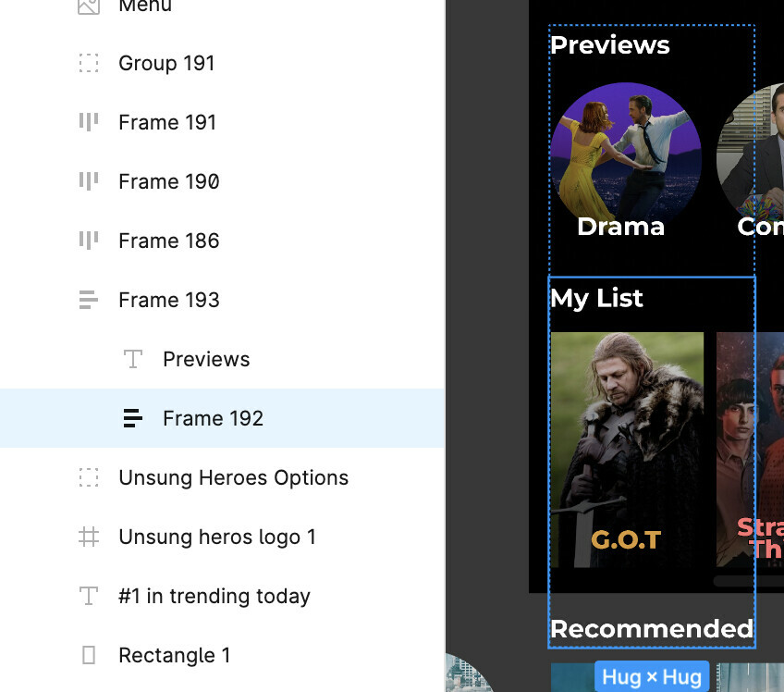The image size is (784, 692).
Task: Click the Stranger Things poster thumbnail
Action: tap(750, 450)
